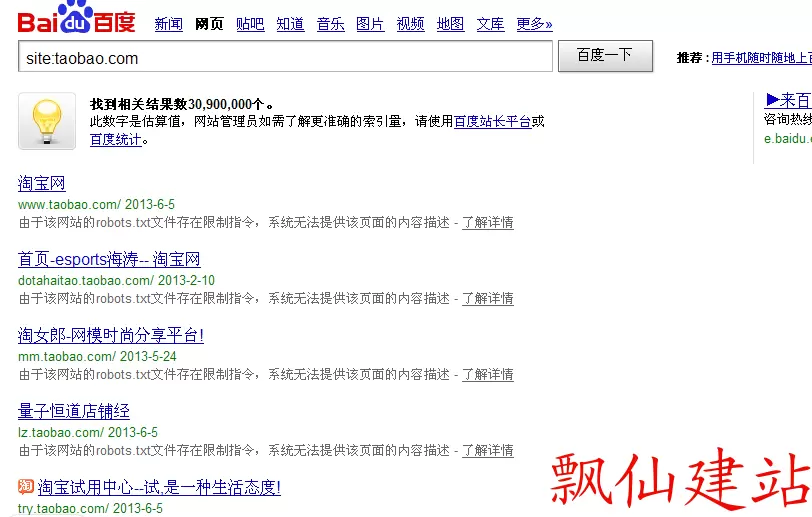Click the dotahaitao.taobao.com/ 2013-2-10 URL text
Screen dimensions: 812x517
117,280
